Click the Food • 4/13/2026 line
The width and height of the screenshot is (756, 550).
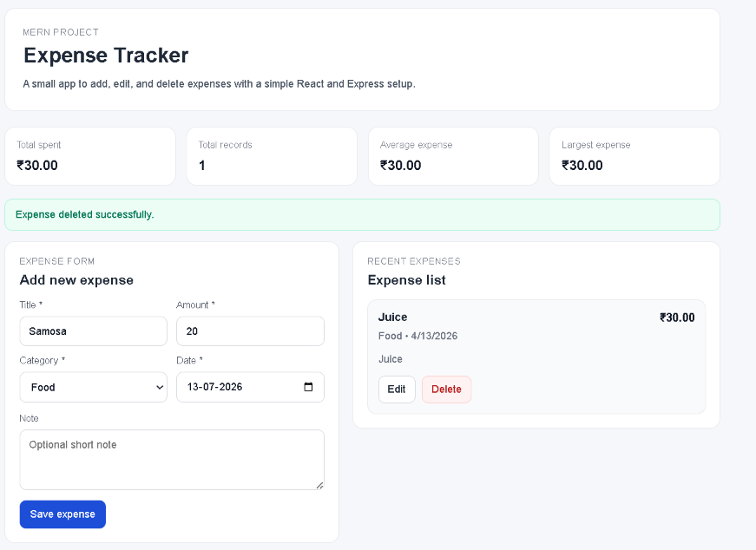click(418, 336)
